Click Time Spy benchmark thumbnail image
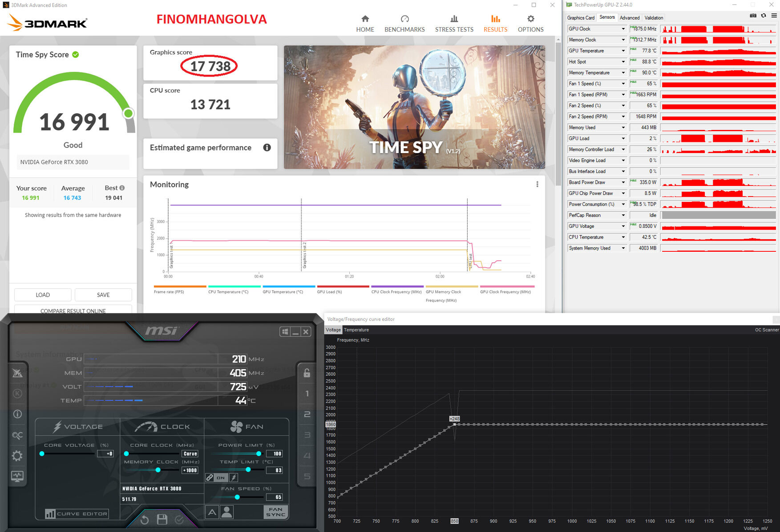The image size is (780, 532). [x=414, y=107]
